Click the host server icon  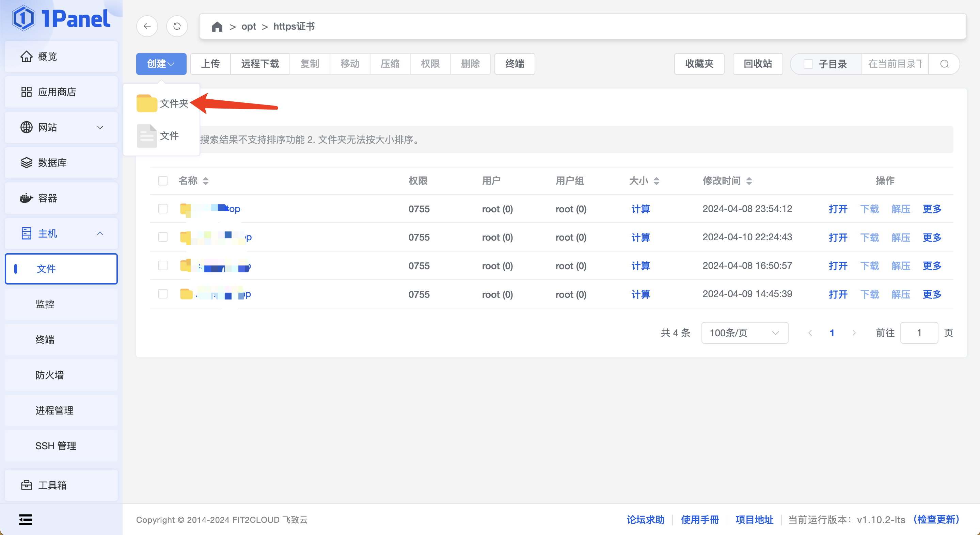pyautogui.click(x=26, y=233)
